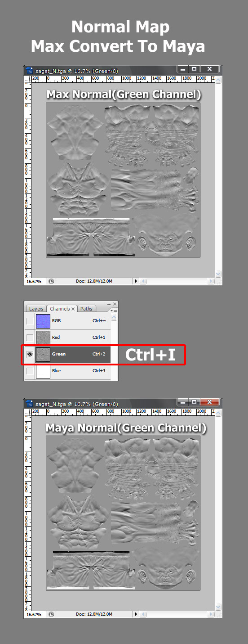Click the status bar preview icon in the bottom window
This screenshot has width=248, height=644.
pos(51,614)
